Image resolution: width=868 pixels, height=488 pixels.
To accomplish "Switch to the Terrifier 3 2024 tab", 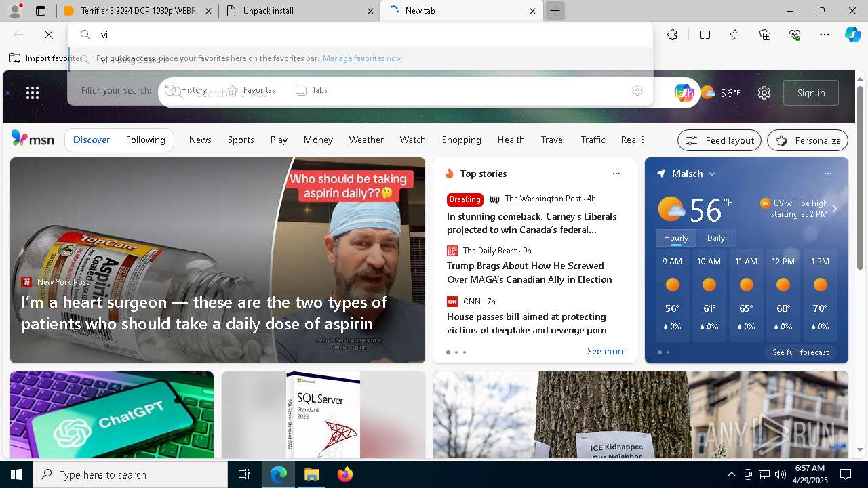I will [x=138, y=11].
